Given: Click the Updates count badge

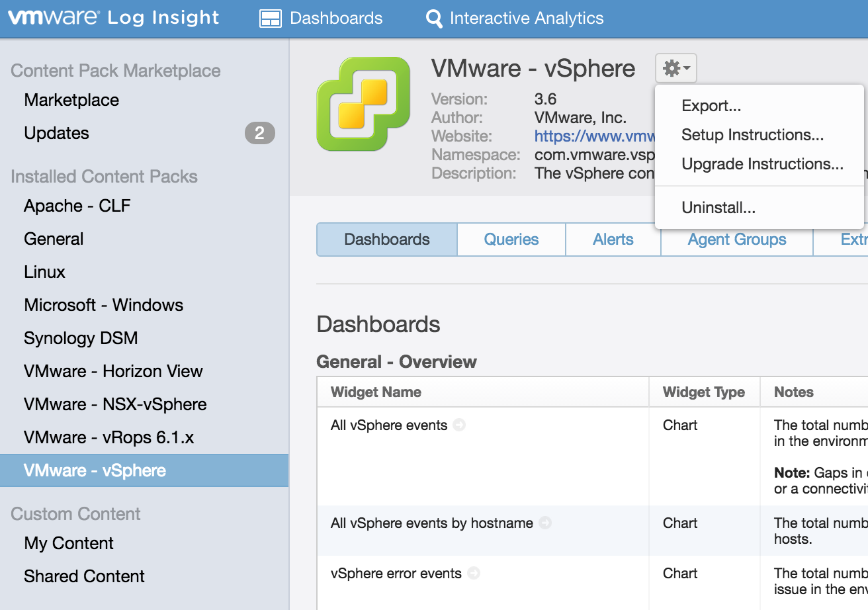Looking at the screenshot, I should [x=259, y=134].
